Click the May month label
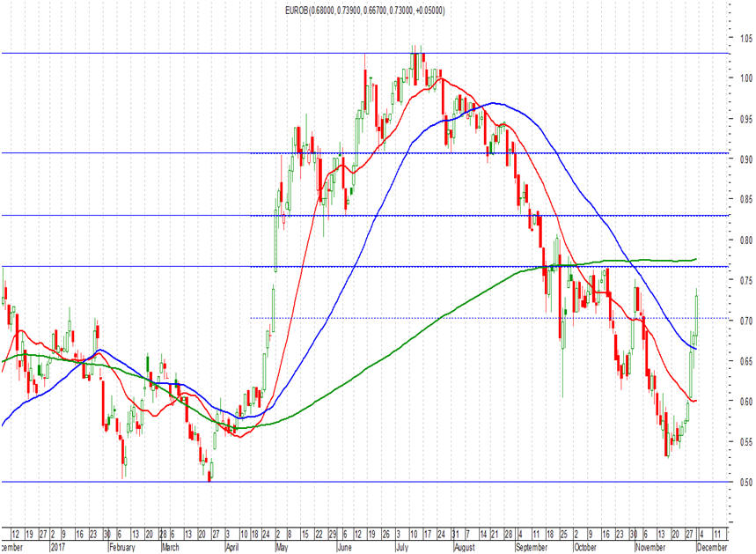The width and height of the screenshot is (756, 554). click(x=282, y=547)
